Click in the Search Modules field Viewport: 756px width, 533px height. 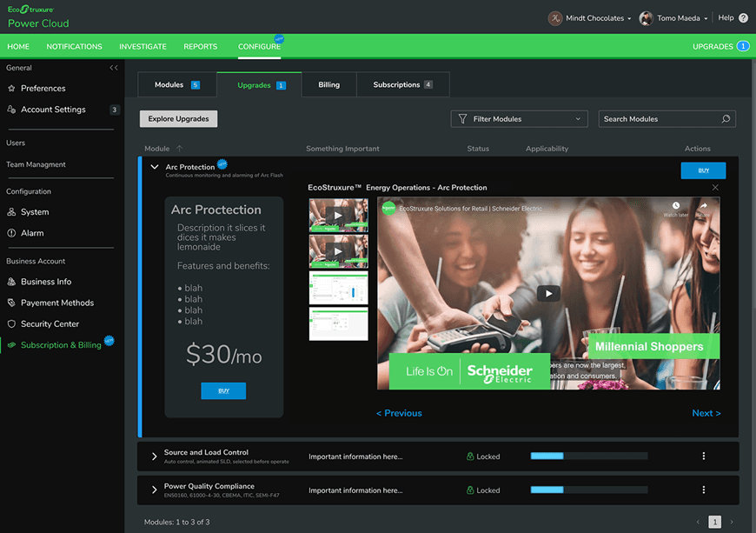click(666, 118)
